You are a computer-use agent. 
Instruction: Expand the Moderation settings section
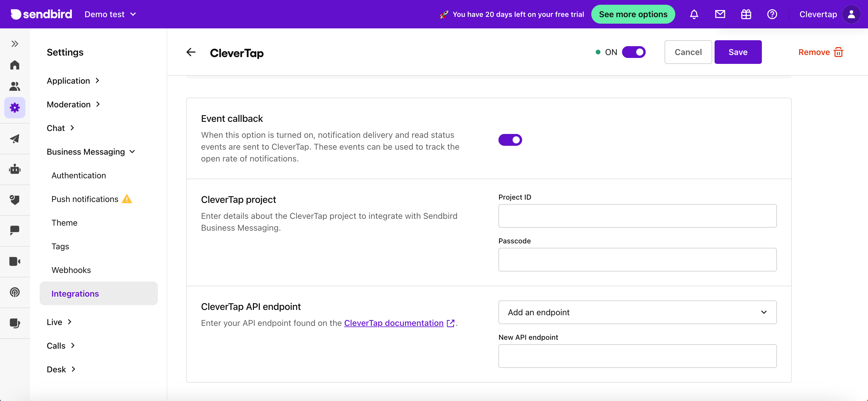[73, 104]
